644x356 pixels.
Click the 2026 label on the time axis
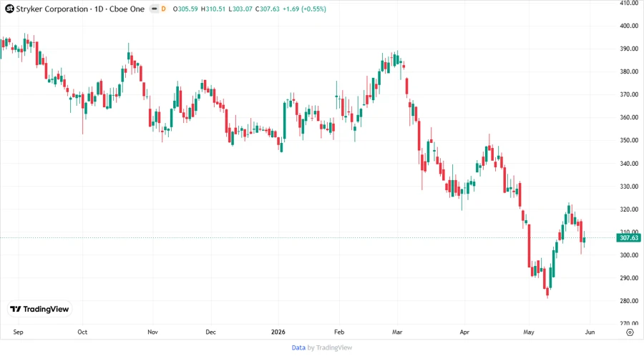[x=278, y=332]
